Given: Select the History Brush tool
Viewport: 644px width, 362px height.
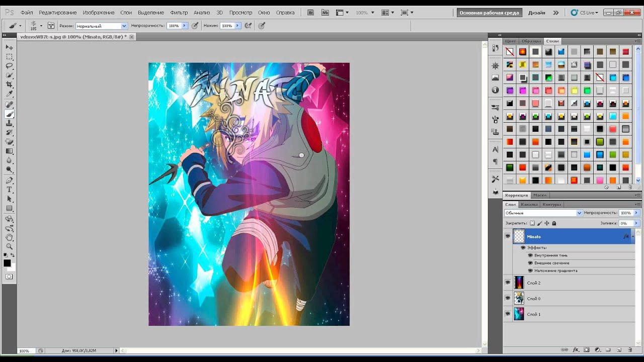Looking at the screenshot, I should pyautogui.click(x=9, y=133).
